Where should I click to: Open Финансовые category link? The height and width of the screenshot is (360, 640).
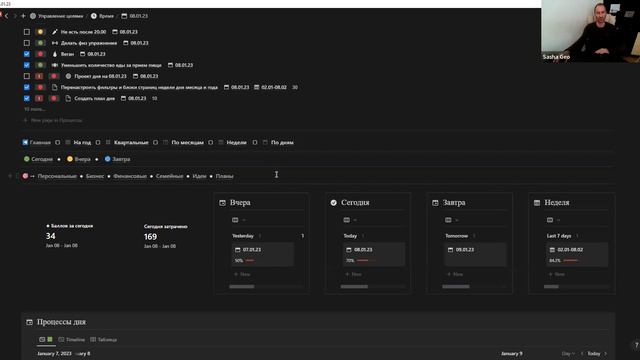[130, 176]
